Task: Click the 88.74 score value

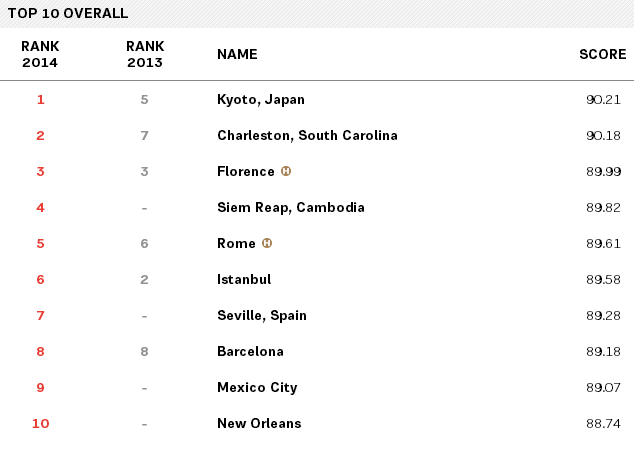Action: (604, 423)
